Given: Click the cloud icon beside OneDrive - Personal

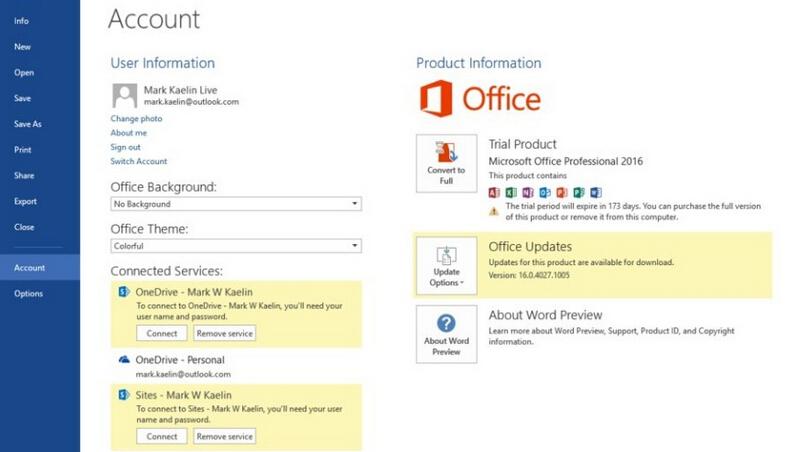Looking at the screenshot, I should coord(124,360).
